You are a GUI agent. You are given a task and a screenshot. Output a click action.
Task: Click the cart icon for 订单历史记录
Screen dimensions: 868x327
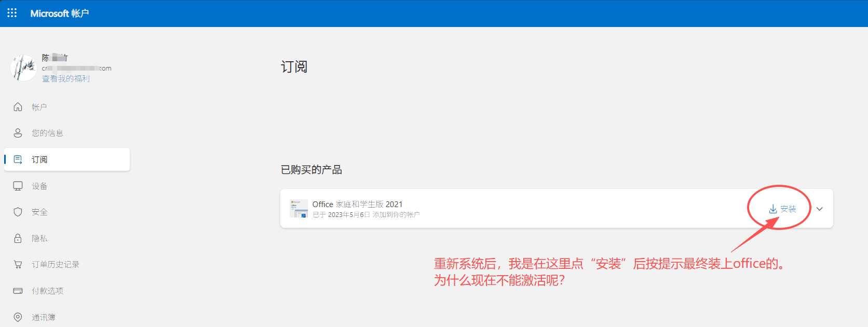tap(18, 264)
